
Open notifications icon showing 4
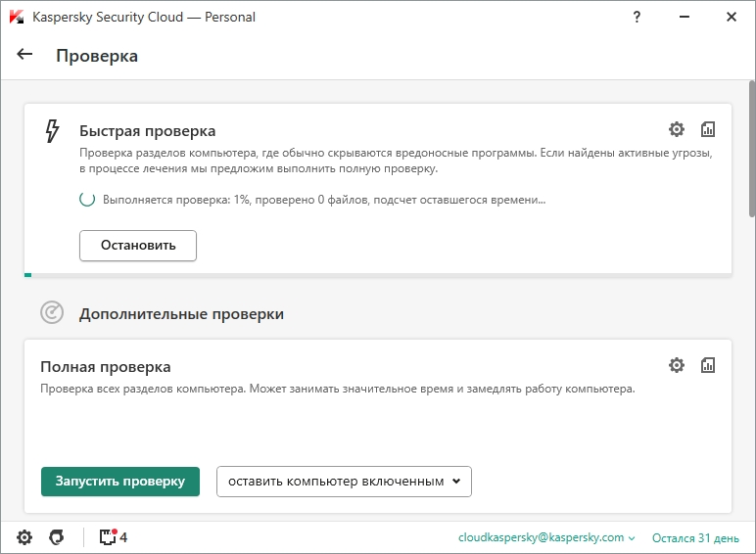114,537
